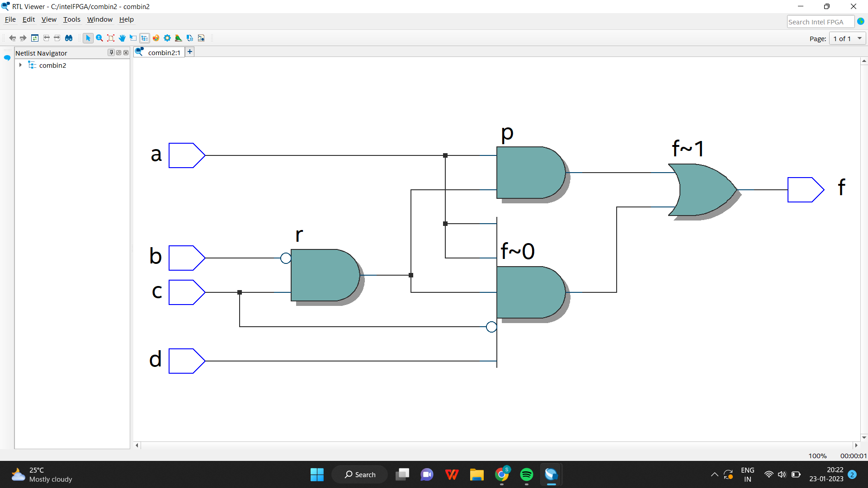This screenshot has width=868, height=488.
Task: Expand the combin2 tree node
Action: coord(20,65)
